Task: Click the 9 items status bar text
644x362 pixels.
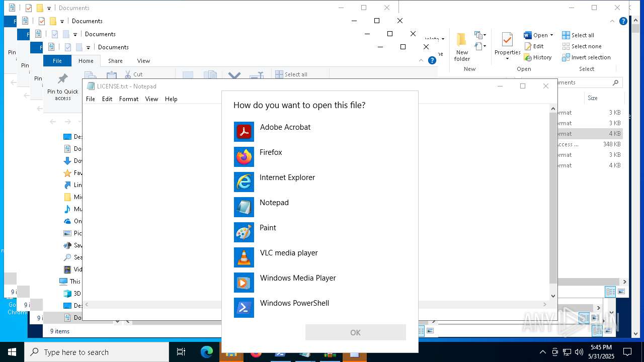Action: click(x=60, y=331)
